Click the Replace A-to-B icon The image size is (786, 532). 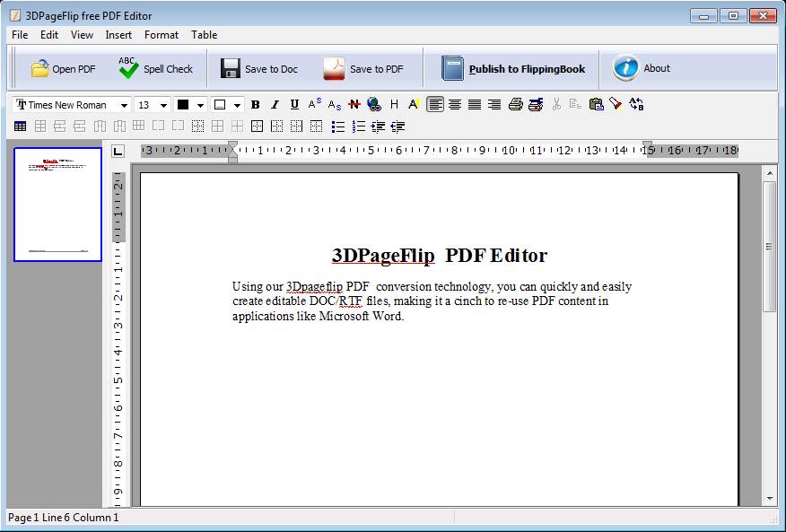coord(636,104)
